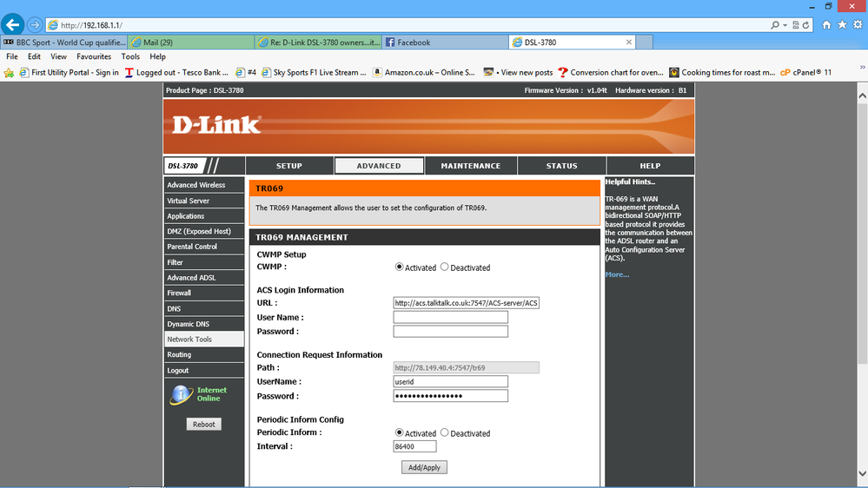Screen dimensions: 868x488
Task: Switch to Facebook browser tab
Action: coord(445,42)
